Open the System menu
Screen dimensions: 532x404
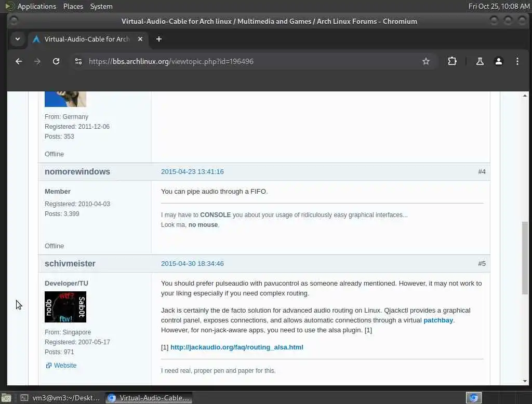(101, 6)
